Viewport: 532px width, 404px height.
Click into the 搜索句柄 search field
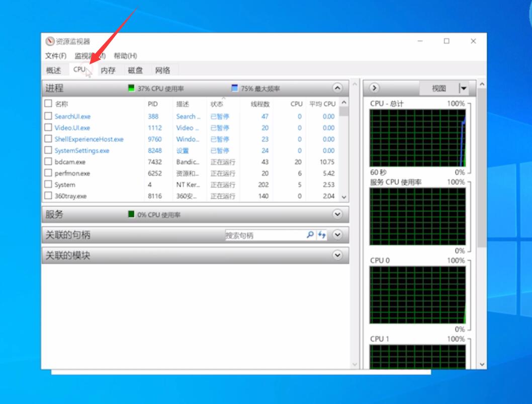(x=265, y=235)
